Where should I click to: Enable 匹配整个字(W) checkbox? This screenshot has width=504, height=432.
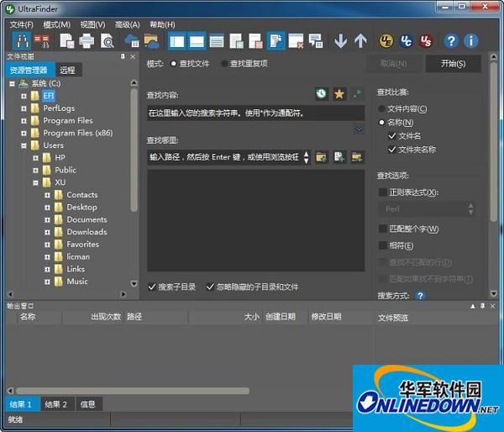[x=382, y=229]
